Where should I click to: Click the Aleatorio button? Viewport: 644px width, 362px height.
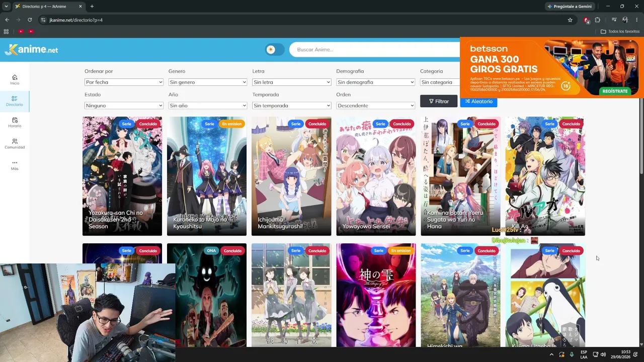click(x=478, y=101)
